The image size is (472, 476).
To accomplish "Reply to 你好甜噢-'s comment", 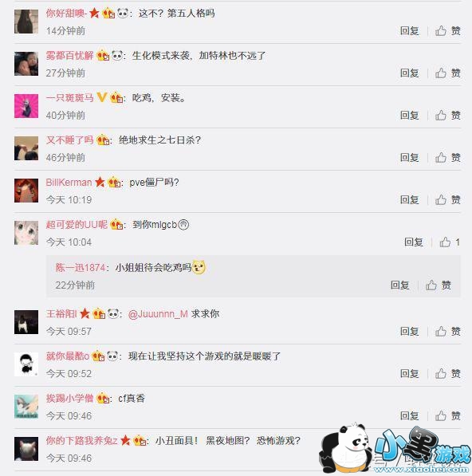I will (x=409, y=30).
